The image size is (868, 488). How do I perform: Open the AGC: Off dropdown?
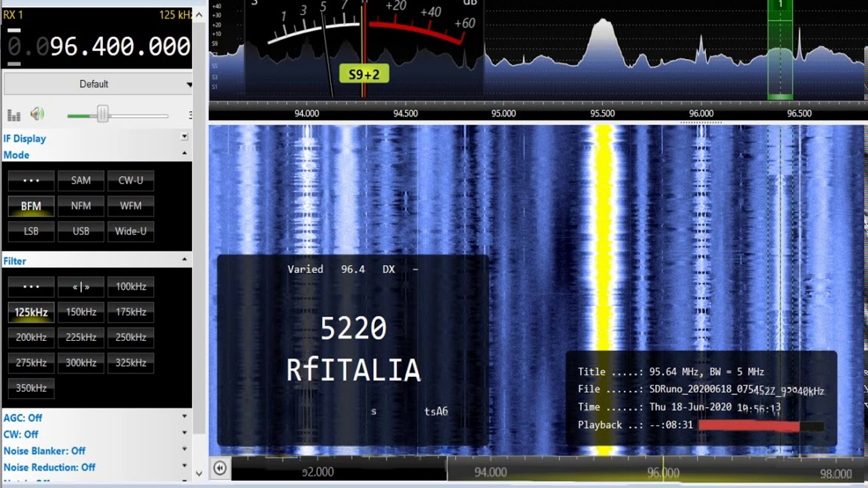click(184, 416)
